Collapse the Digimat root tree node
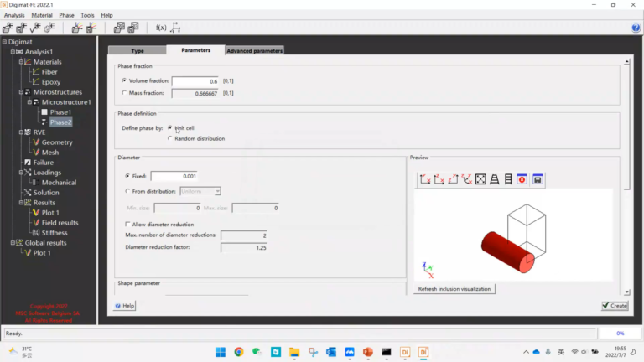 (x=4, y=42)
